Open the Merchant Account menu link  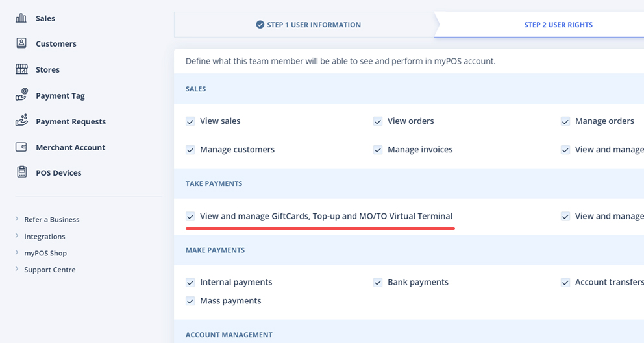coord(70,147)
